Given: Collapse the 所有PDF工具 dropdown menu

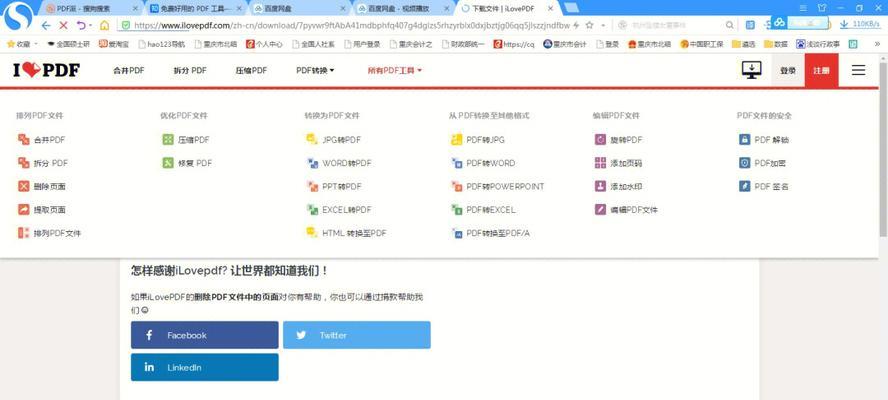Looking at the screenshot, I should click(x=395, y=70).
